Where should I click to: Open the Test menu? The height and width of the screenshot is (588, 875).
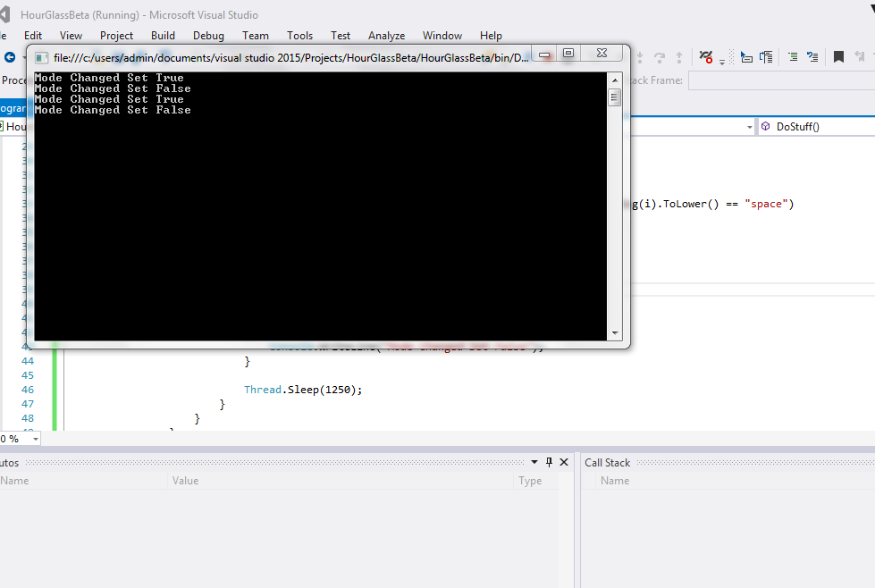coord(341,36)
